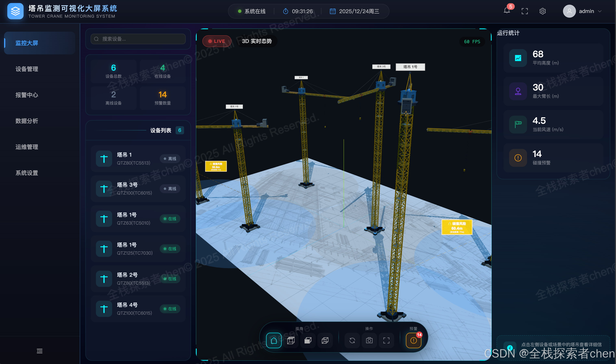Viewport: 616px width, 364px height.
Task: Open the 设备管理 menu item
Action: [x=40, y=69]
